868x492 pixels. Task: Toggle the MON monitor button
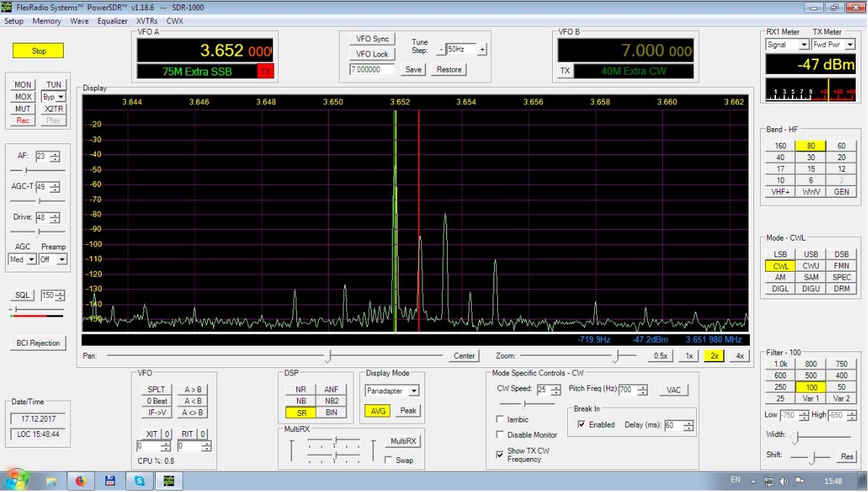(x=22, y=85)
